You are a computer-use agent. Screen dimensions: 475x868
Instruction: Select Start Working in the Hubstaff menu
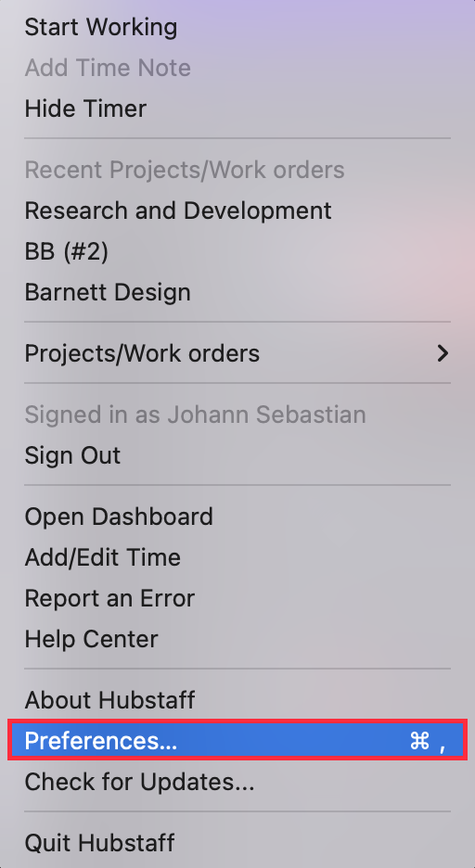(237, 27)
